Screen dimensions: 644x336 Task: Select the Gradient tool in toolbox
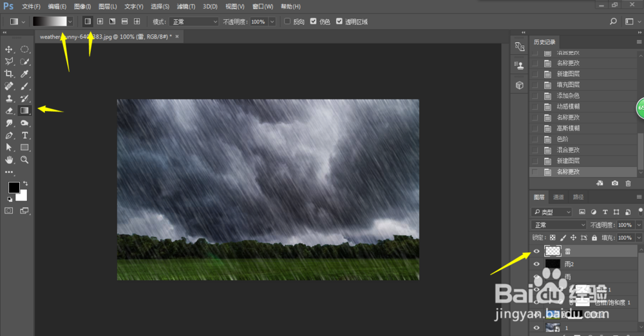tap(24, 111)
